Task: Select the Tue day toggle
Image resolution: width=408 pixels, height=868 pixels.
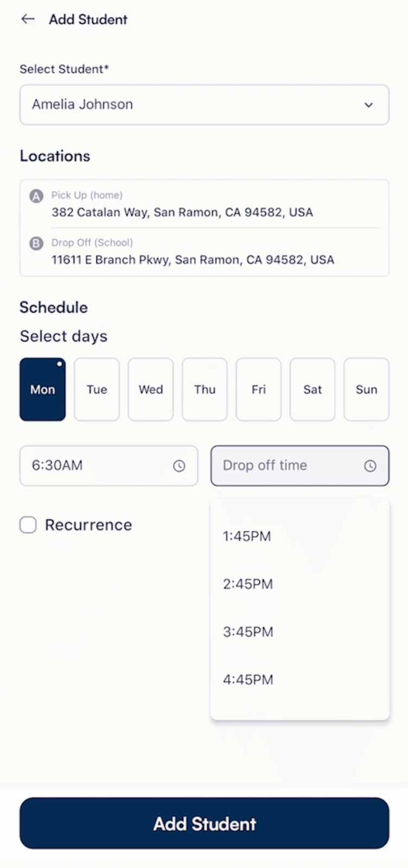Action: point(97,390)
